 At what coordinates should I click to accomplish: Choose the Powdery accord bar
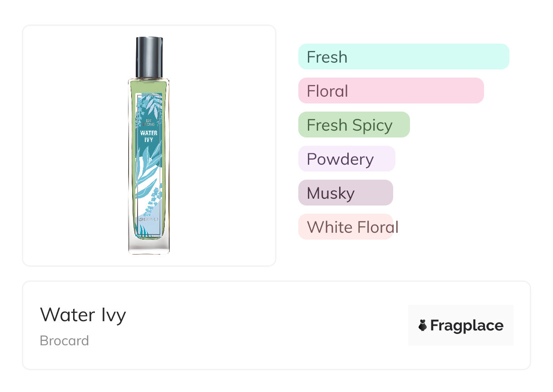coord(346,159)
